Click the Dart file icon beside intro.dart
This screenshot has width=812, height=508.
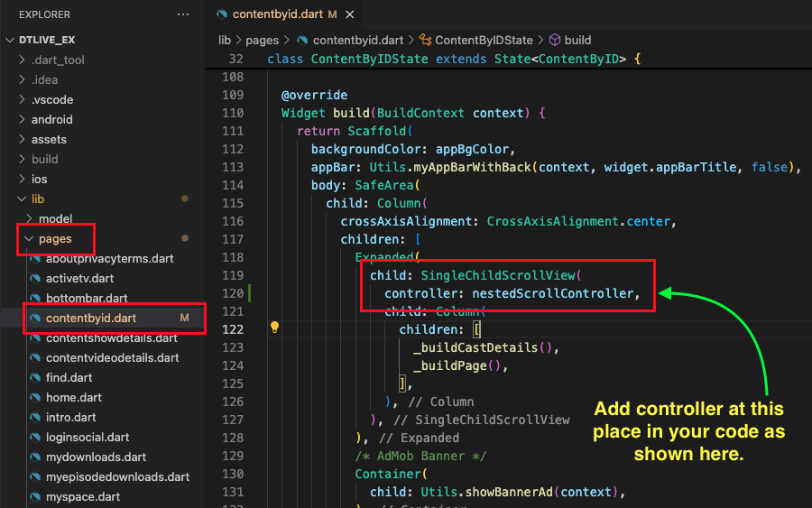[35, 418]
